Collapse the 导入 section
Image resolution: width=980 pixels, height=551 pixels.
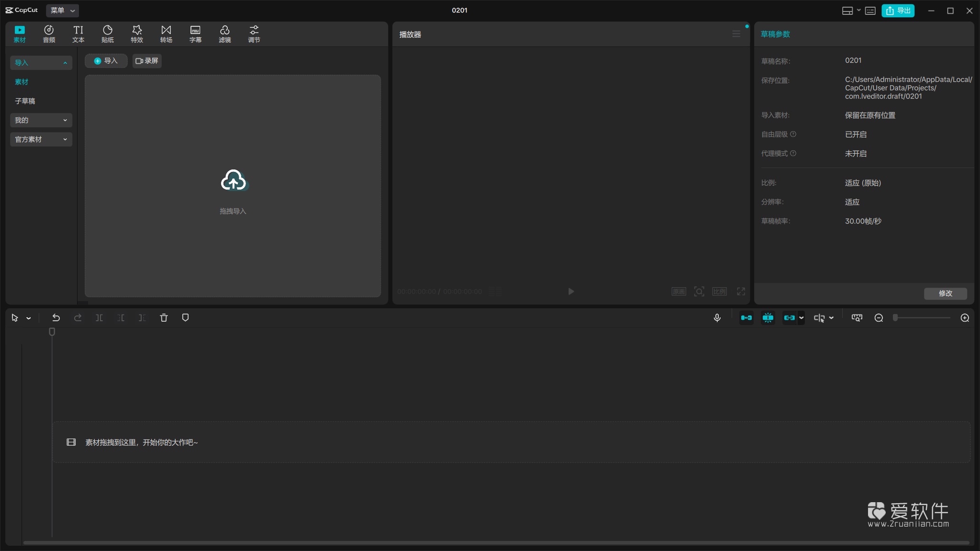tap(41, 63)
